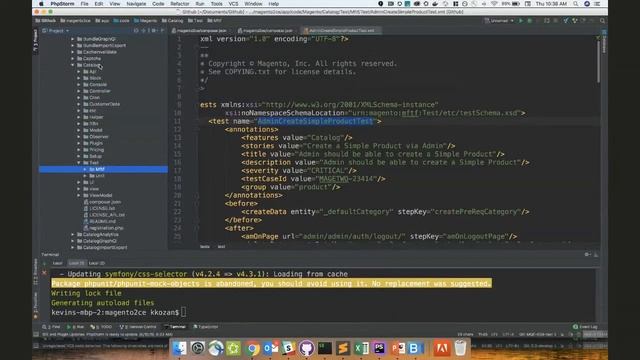
Task: Open the Find tool window button
Action: [x=51, y=327]
